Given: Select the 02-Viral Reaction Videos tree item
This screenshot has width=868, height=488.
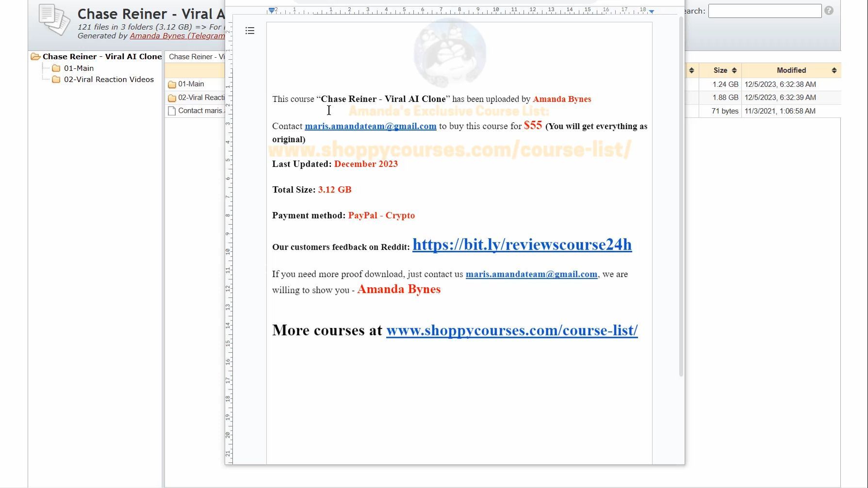Looking at the screenshot, I should [109, 80].
